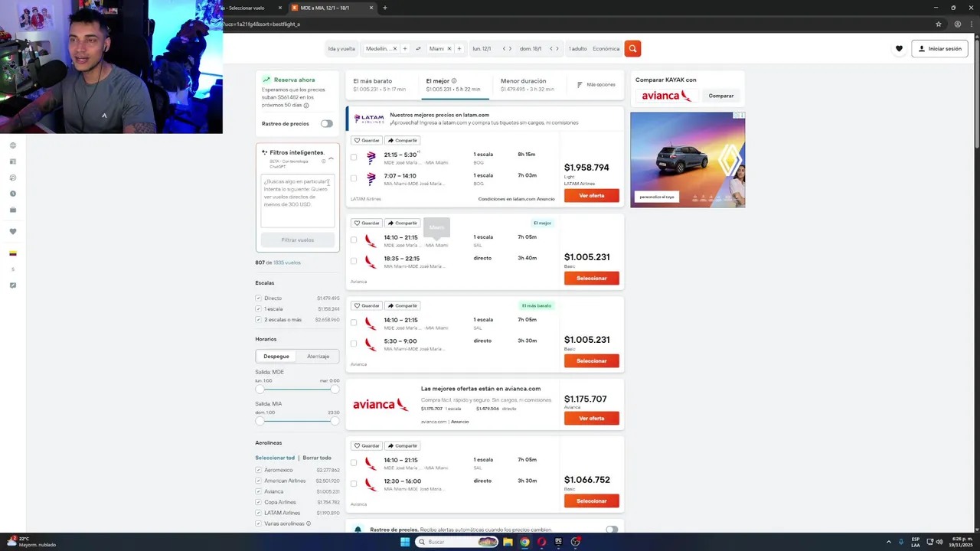
Task: Open feedback icon in sidebar
Action: click(13, 285)
